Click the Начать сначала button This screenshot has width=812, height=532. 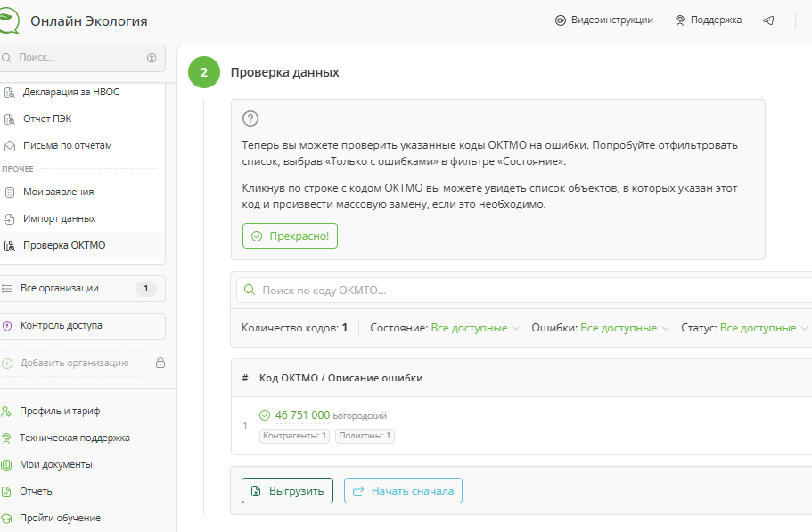[x=403, y=491]
